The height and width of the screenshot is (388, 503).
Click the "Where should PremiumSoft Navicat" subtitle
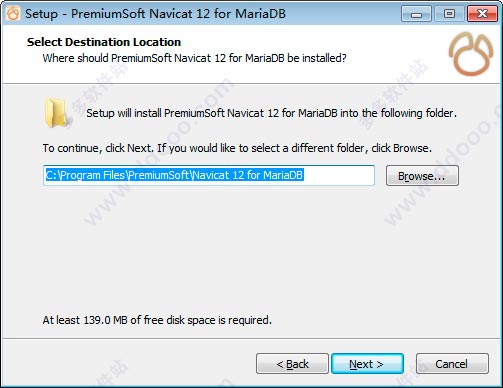[x=195, y=58]
